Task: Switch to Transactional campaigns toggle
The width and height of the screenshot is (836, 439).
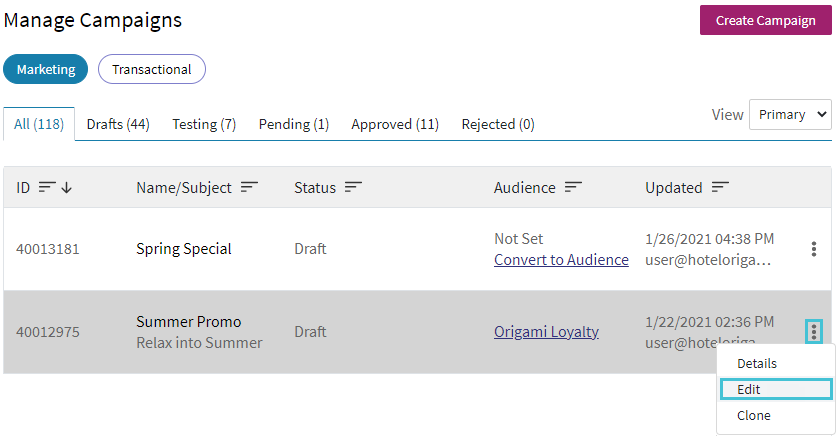Action: (152, 69)
